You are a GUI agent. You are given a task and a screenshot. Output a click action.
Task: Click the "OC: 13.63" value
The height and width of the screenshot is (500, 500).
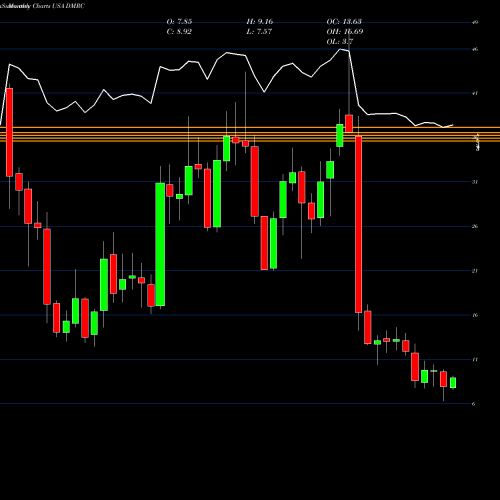(344, 22)
